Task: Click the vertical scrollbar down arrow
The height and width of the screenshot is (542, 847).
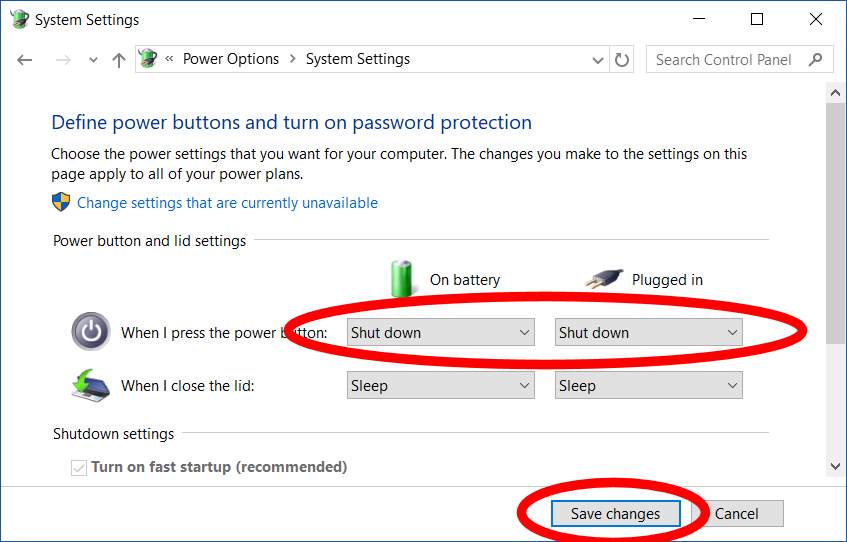Action: (x=836, y=466)
